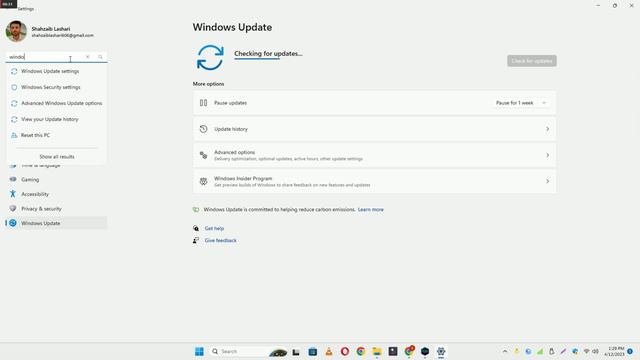
Task: Select Windows Update in the sidebar
Action: coord(57,223)
